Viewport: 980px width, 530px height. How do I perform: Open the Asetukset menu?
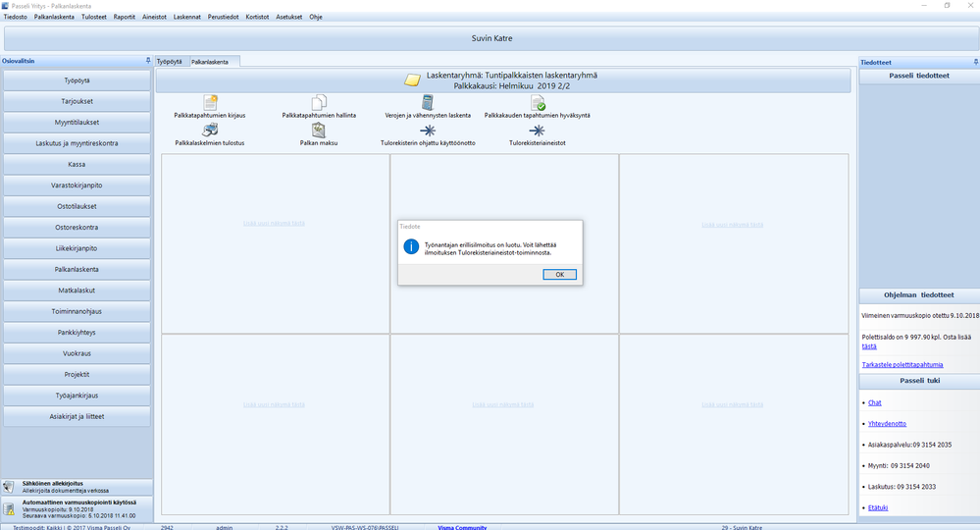(289, 17)
